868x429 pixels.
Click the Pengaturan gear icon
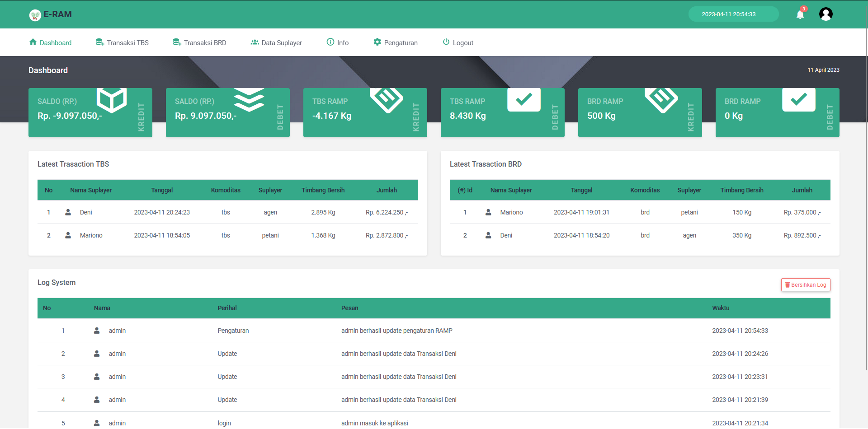[377, 42]
